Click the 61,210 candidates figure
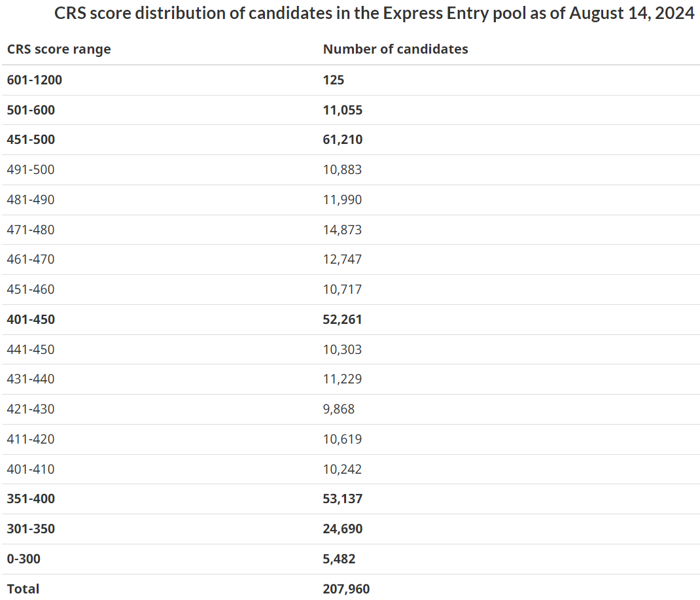This screenshot has width=700, height=600. [x=342, y=139]
